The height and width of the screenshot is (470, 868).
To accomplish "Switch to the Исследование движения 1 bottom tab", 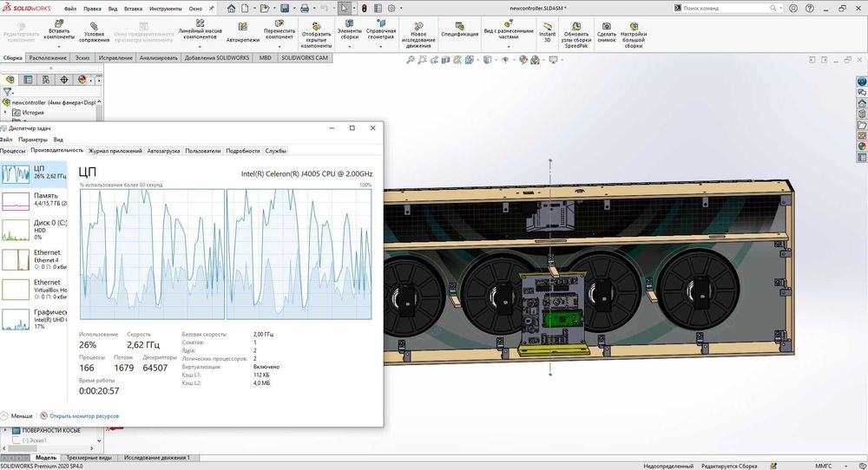I will point(157,457).
